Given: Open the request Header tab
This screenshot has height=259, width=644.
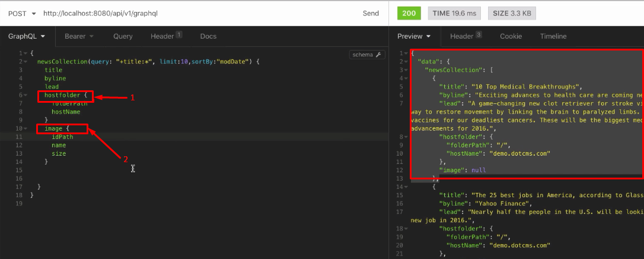Looking at the screenshot, I should (x=165, y=36).
